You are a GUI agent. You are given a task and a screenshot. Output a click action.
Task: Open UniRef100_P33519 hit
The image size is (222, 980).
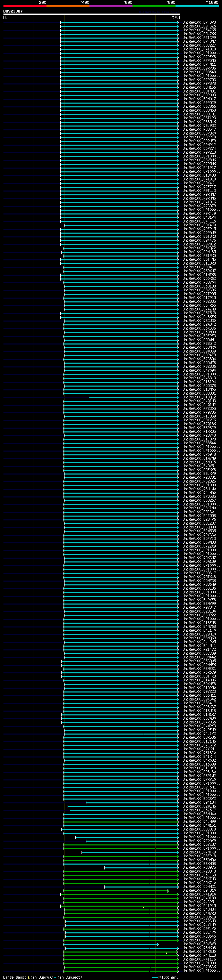pos(199,917)
